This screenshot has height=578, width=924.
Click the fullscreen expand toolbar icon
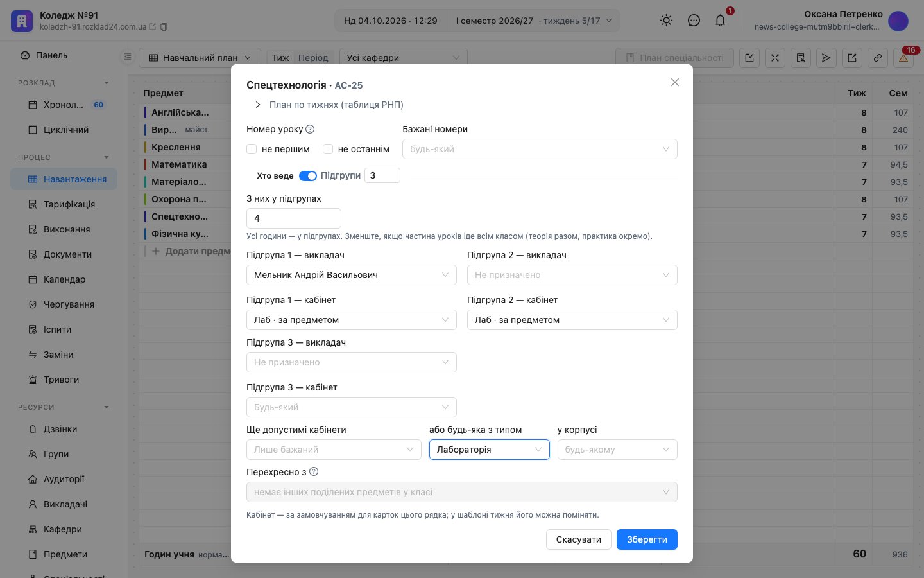775,58
